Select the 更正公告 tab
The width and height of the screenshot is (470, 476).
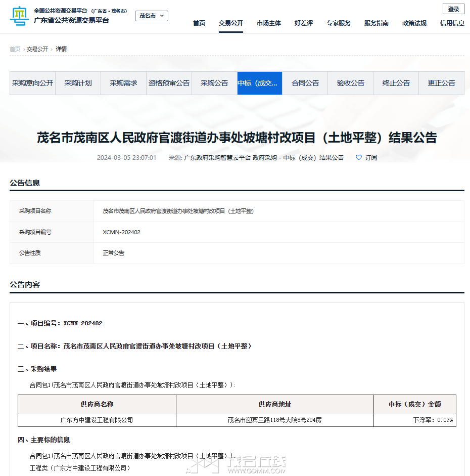pyautogui.click(x=442, y=83)
